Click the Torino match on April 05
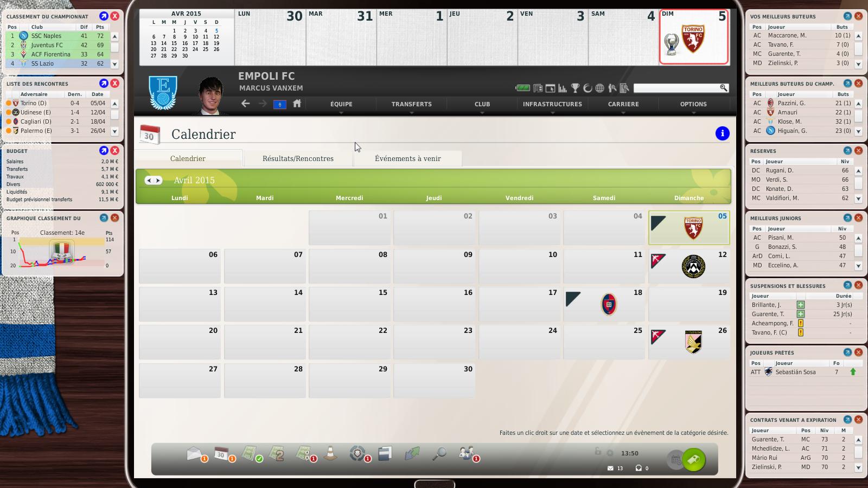Image resolution: width=868 pixels, height=488 pixels. (x=689, y=228)
